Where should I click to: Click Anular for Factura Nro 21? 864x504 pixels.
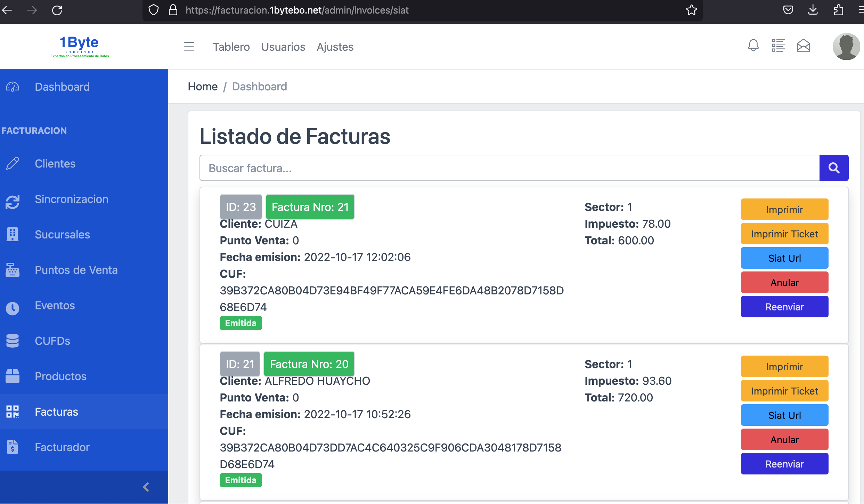(x=784, y=283)
